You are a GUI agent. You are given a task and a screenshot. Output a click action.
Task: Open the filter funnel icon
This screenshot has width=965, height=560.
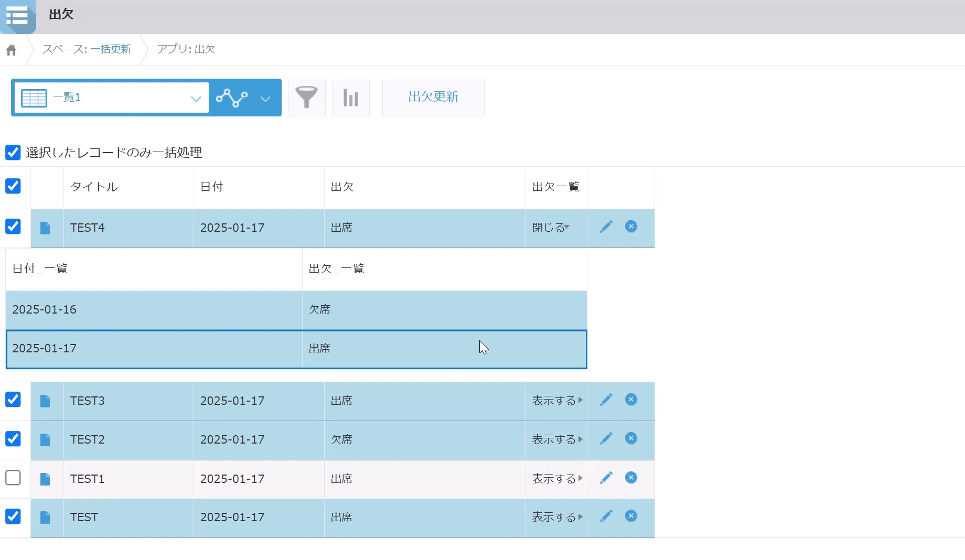click(x=307, y=98)
